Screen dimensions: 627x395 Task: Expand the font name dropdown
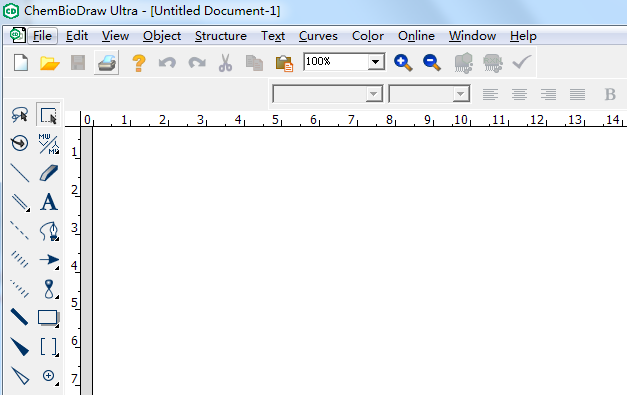pyautogui.click(x=373, y=94)
